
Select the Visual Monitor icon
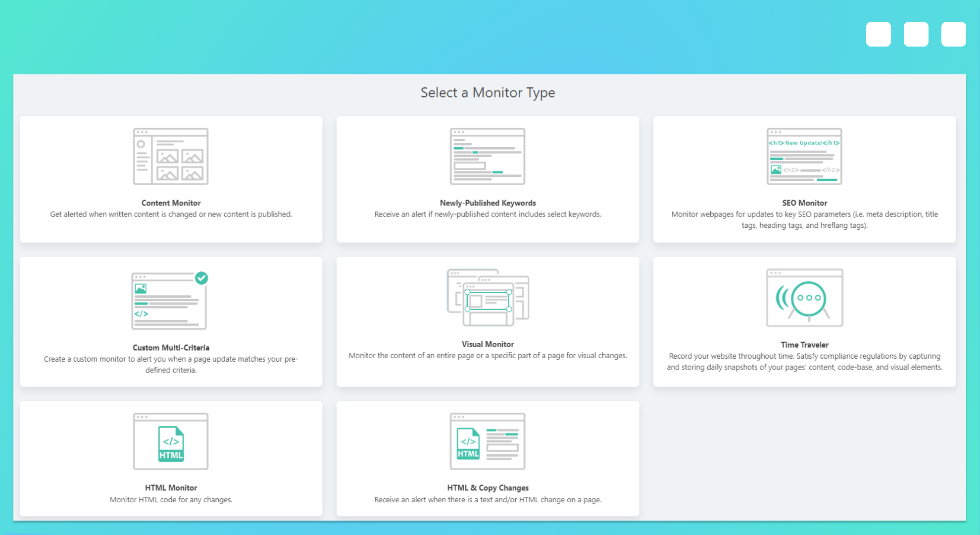[x=488, y=297]
